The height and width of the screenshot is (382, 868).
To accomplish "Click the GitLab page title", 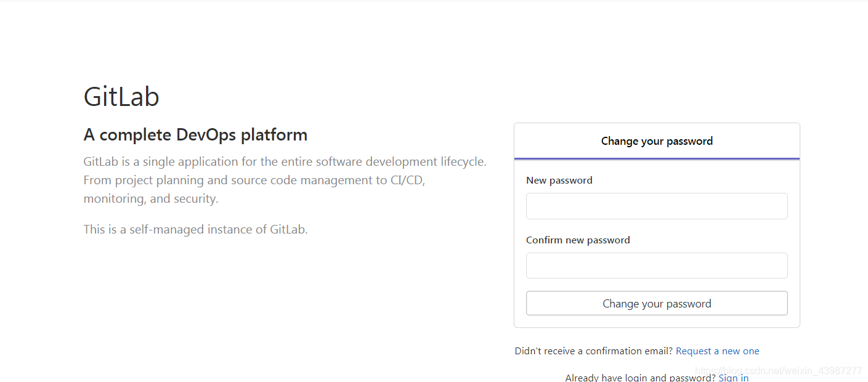I will pyautogui.click(x=121, y=97).
